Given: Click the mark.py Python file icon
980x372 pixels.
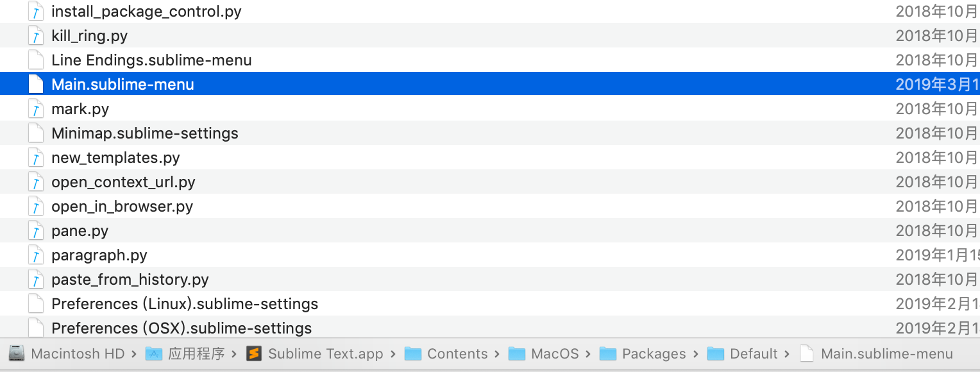Looking at the screenshot, I should pyautogui.click(x=36, y=109).
